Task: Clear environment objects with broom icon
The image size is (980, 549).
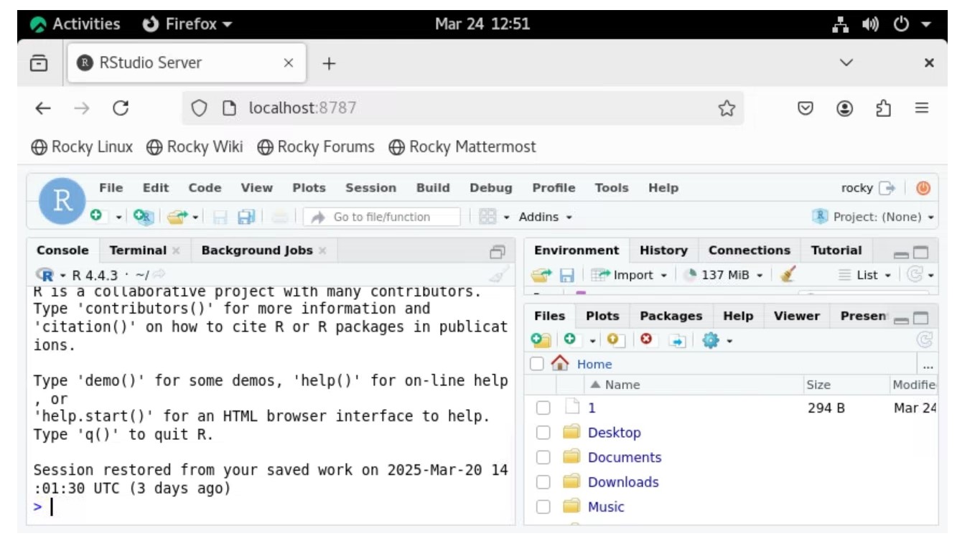Action: click(788, 275)
